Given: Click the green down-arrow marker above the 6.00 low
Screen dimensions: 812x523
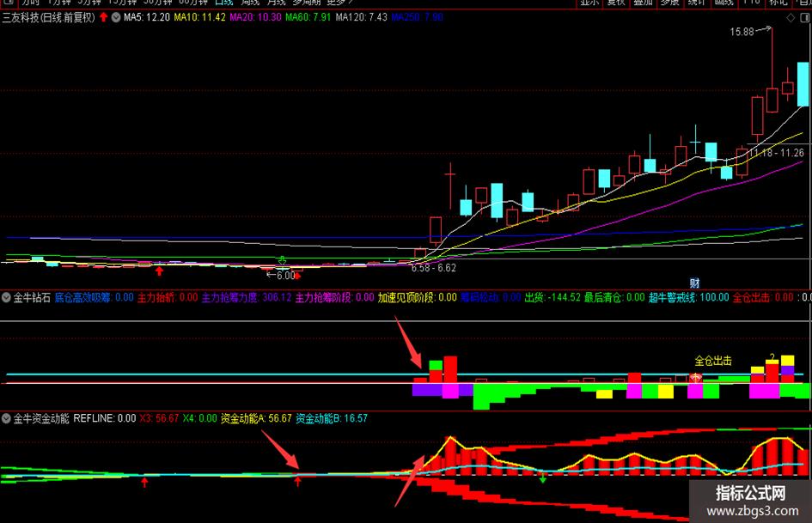Looking at the screenshot, I should click(282, 260).
